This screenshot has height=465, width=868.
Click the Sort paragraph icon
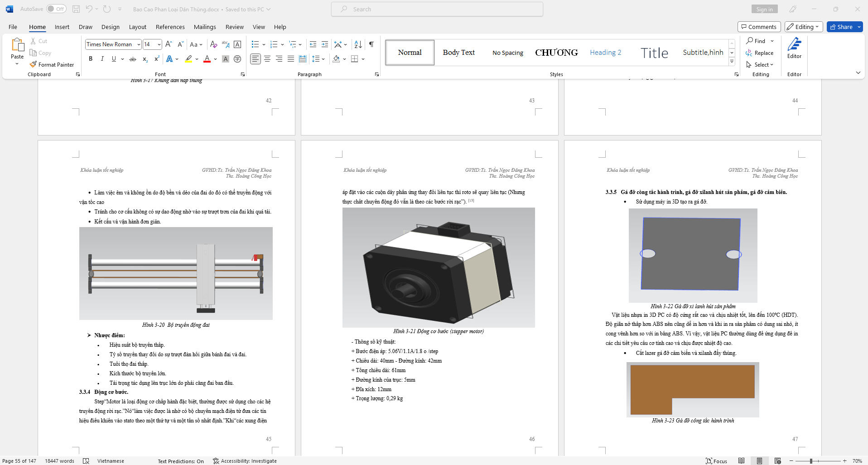point(358,44)
